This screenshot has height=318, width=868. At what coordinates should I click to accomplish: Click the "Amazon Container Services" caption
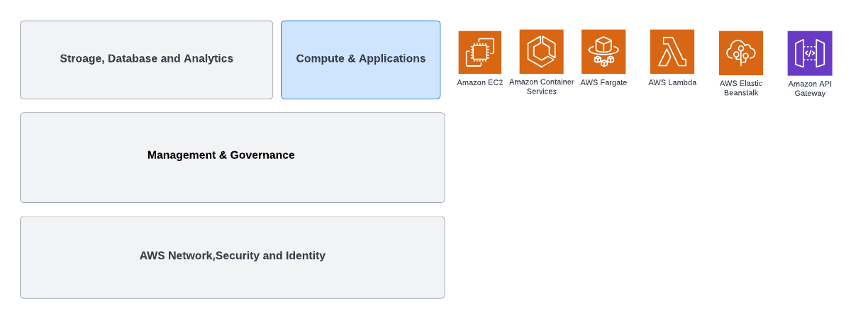(542, 87)
